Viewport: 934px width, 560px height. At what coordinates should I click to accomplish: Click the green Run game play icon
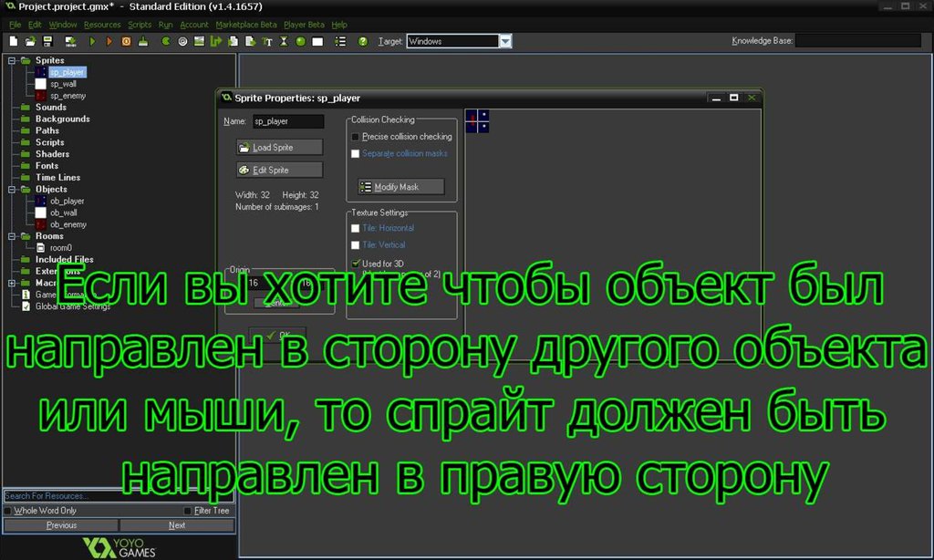point(93,41)
